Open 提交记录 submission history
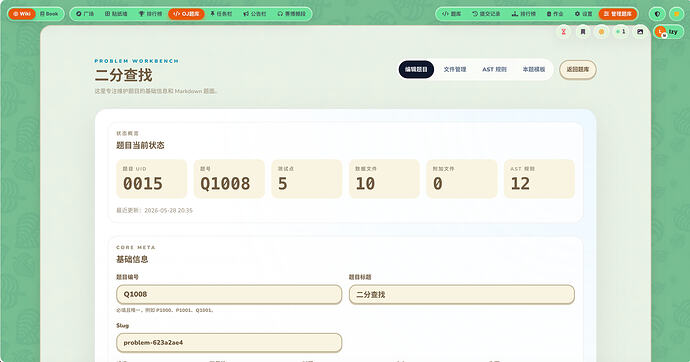This screenshot has height=362, width=690. pyautogui.click(x=486, y=14)
